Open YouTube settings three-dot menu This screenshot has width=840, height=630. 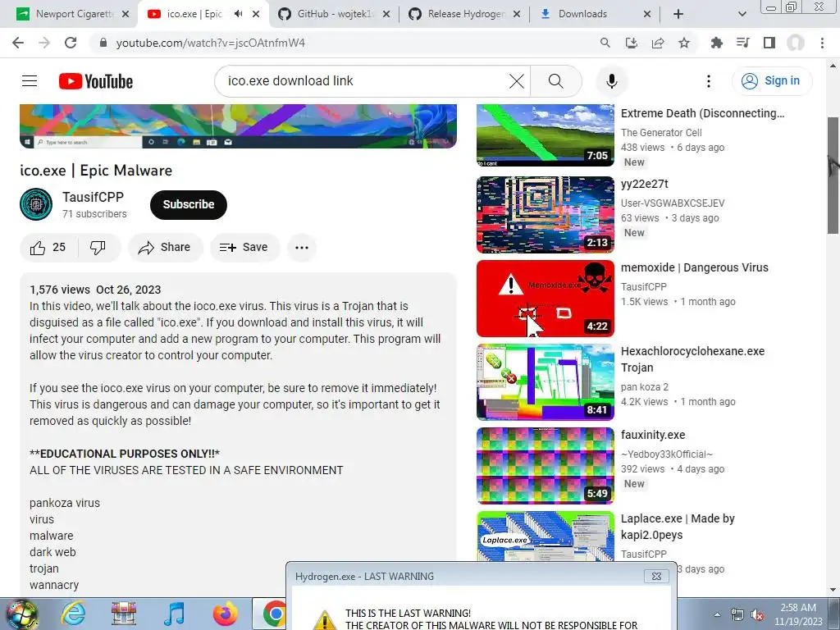[709, 81]
